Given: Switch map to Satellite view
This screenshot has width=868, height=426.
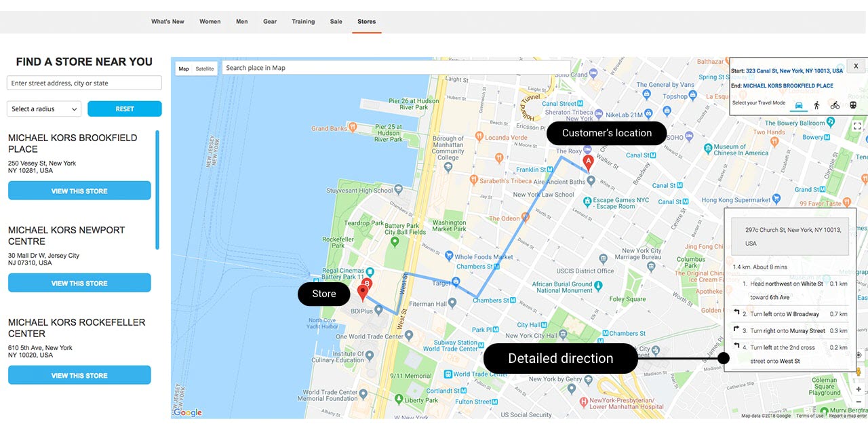Looking at the screenshot, I should click(x=205, y=69).
